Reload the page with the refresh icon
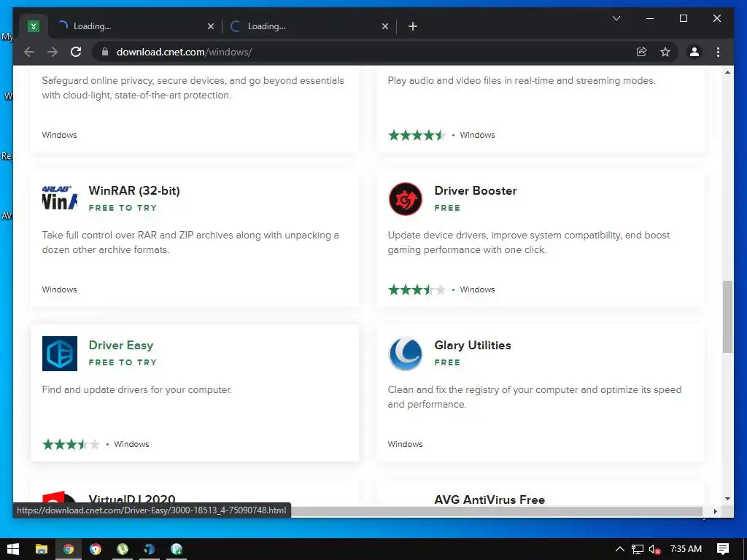747x560 pixels. tap(76, 52)
